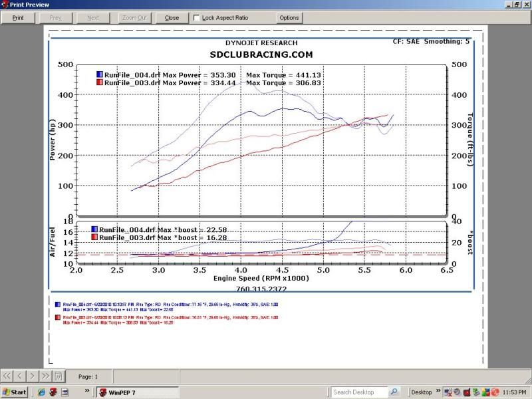The height and width of the screenshot is (399, 532).
Task: Click the Search Desktop input field
Action: 359,392
